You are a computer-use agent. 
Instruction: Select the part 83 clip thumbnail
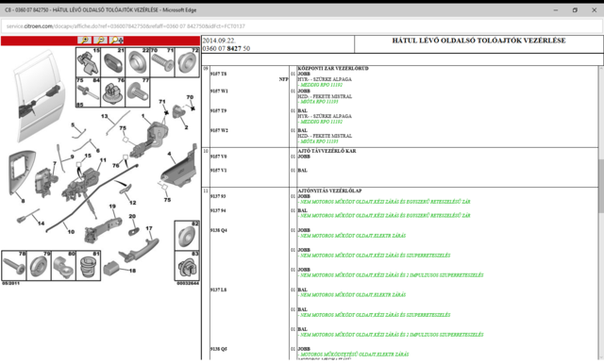point(187,266)
